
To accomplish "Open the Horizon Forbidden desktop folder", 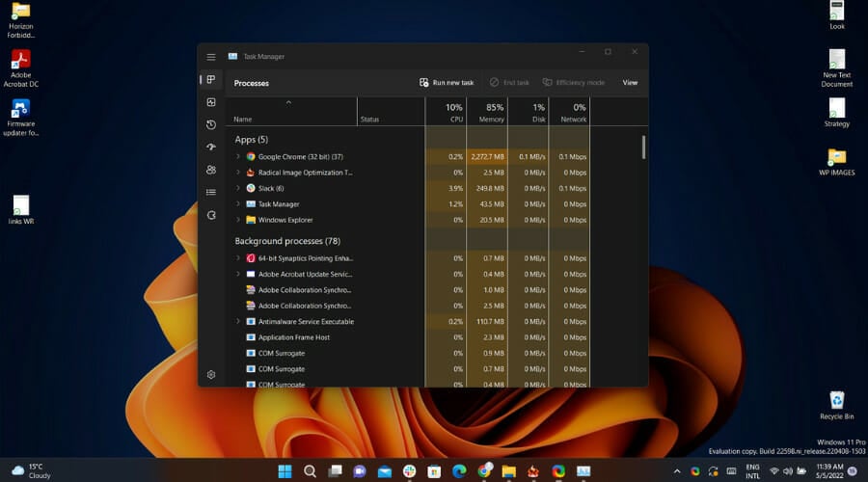I will click(20, 20).
